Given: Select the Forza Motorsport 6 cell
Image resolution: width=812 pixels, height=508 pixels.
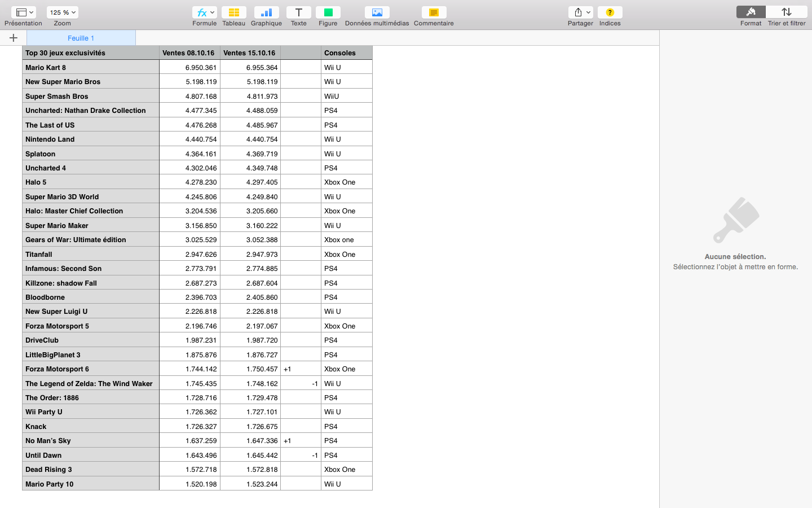Looking at the screenshot, I should [91, 369].
